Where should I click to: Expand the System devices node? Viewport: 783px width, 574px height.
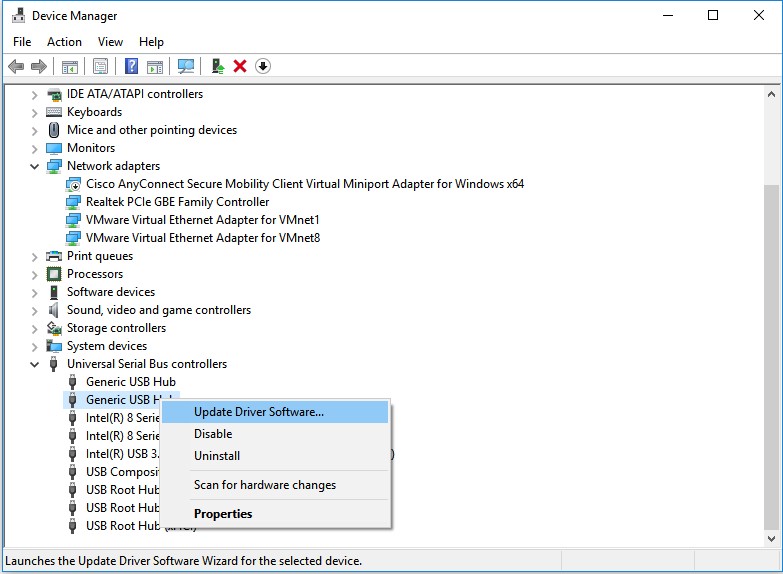[x=34, y=347]
